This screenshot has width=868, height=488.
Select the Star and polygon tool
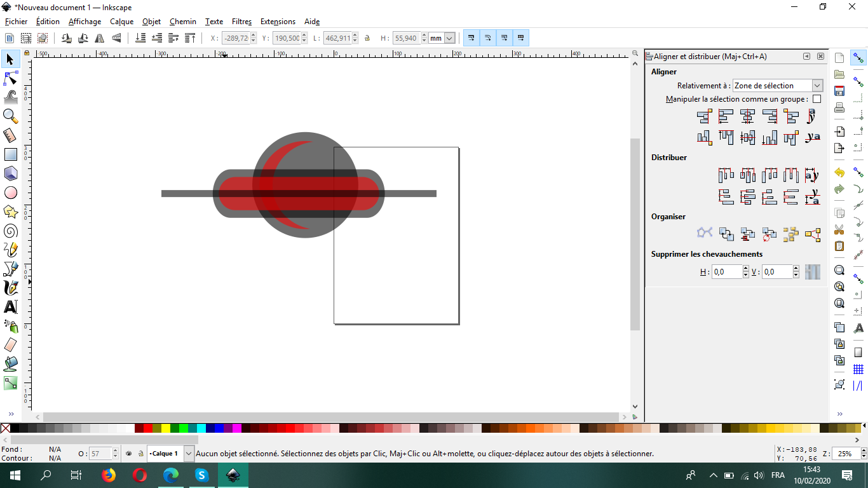click(x=10, y=212)
